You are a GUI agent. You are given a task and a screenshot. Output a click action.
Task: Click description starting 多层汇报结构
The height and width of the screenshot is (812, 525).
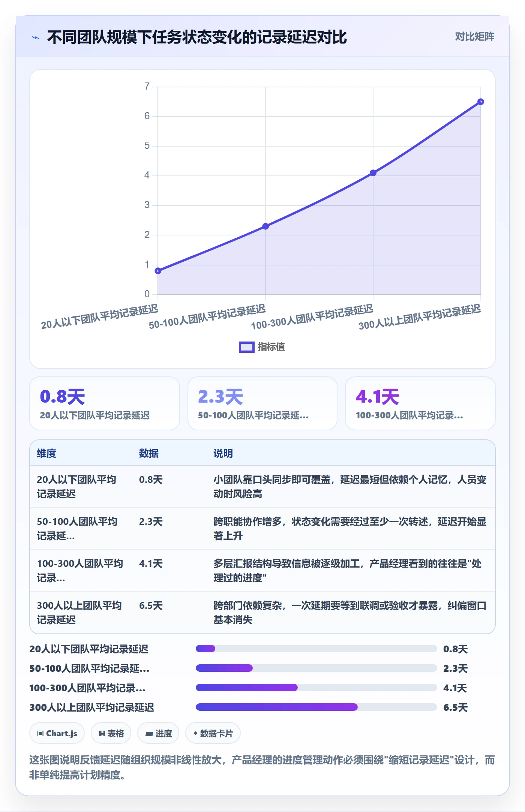coord(348,571)
